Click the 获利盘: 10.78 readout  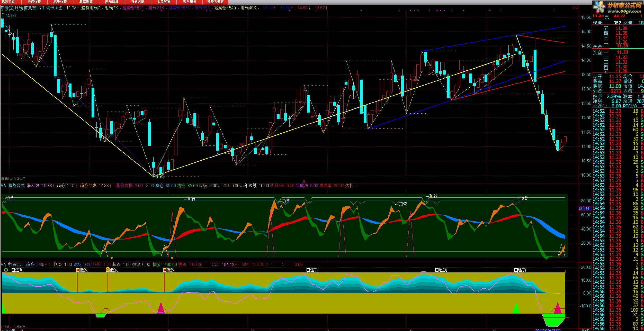click(x=40, y=186)
